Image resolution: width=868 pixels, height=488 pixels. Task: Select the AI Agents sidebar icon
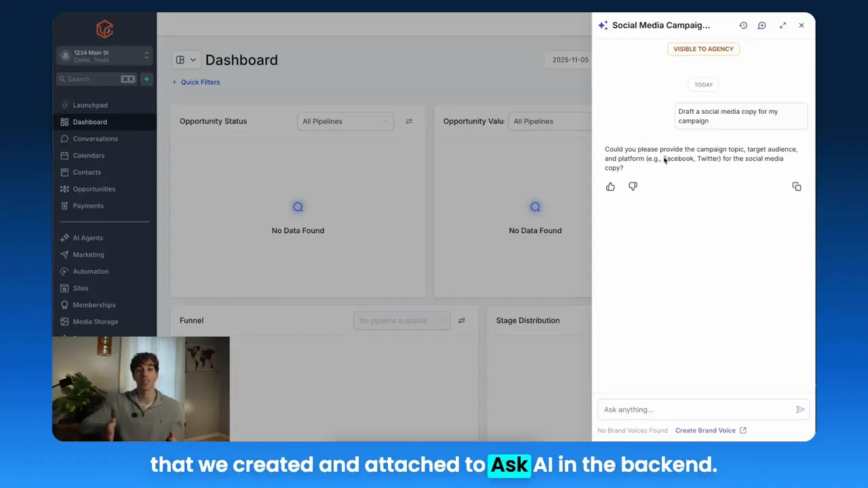tap(64, 238)
